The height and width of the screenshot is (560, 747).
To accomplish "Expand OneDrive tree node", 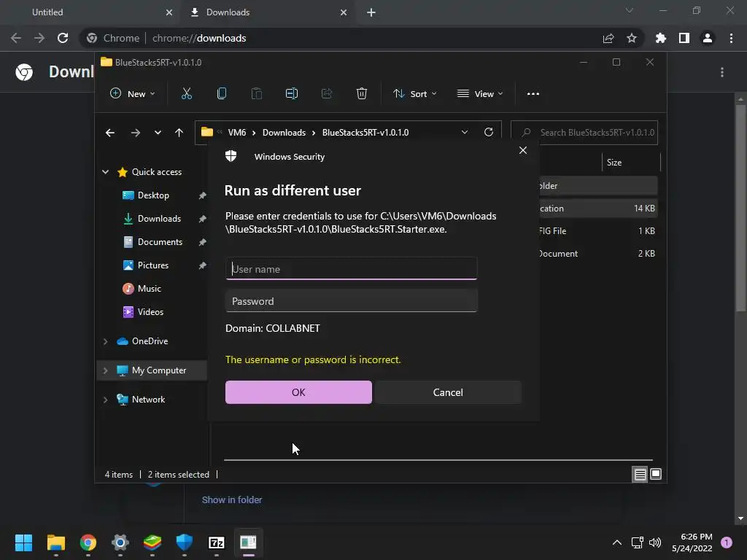I will pos(105,341).
